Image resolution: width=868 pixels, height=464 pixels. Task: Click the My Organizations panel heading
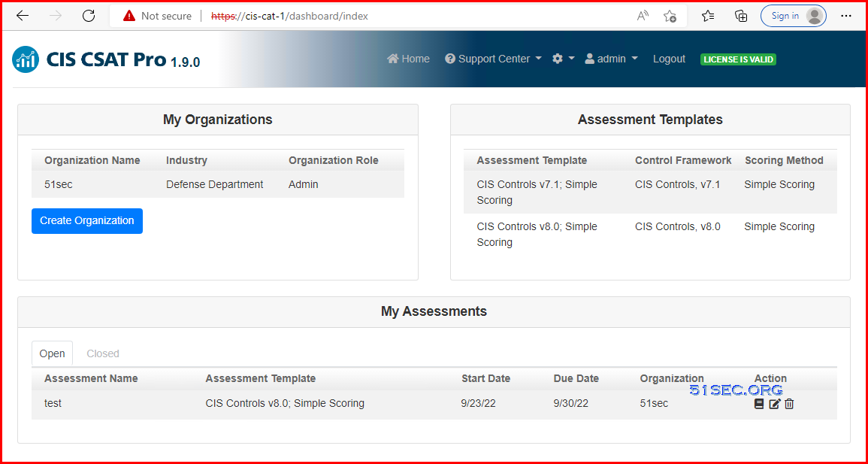pyautogui.click(x=217, y=120)
